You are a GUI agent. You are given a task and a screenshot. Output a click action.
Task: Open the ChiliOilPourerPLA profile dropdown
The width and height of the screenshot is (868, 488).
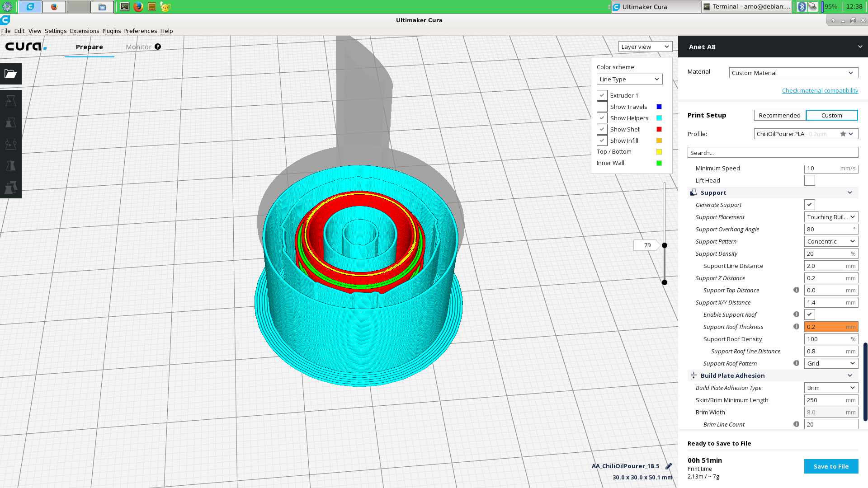click(x=806, y=134)
